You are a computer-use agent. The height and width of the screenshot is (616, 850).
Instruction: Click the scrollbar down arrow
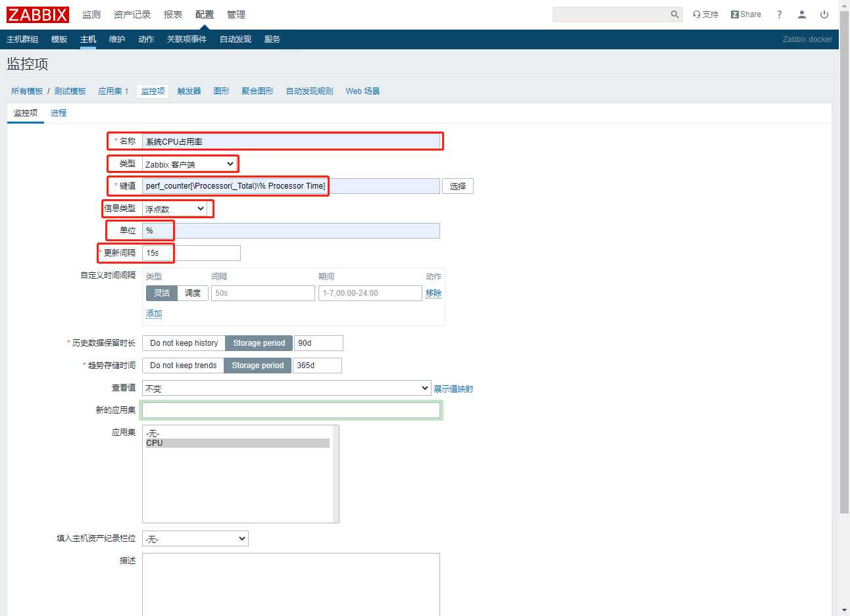[x=844, y=611]
